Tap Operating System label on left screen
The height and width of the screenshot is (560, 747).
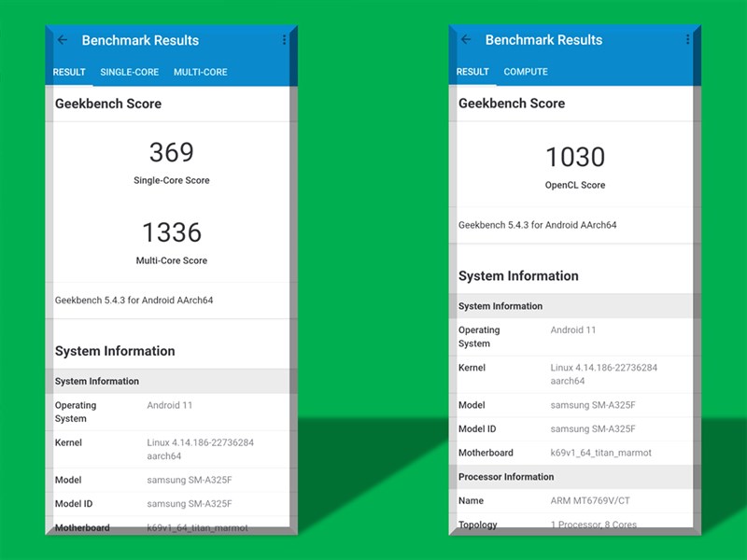point(76,412)
